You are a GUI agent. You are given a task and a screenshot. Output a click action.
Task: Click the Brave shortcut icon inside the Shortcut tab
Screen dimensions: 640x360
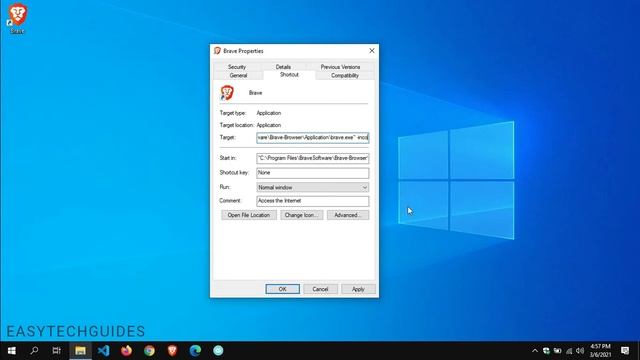click(x=227, y=93)
